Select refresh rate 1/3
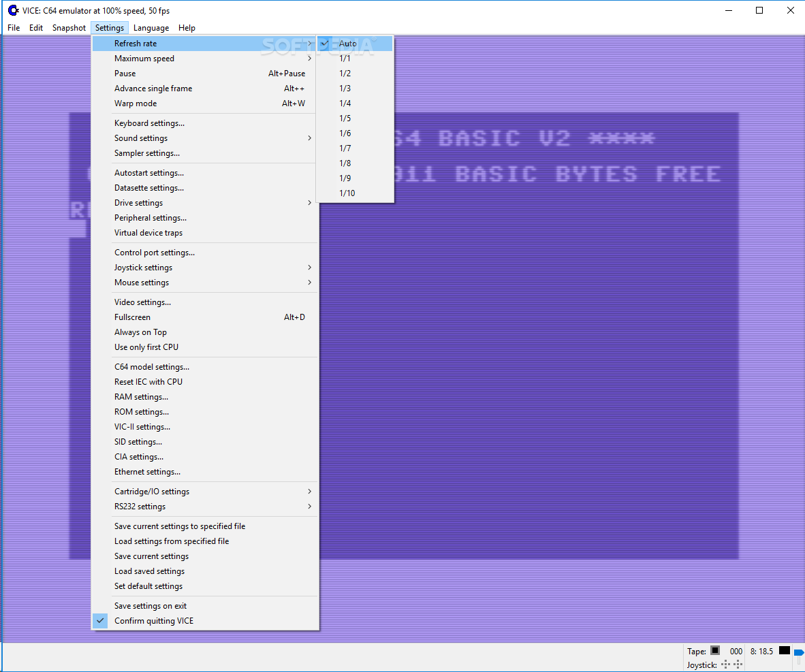 (x=355, y=89)
